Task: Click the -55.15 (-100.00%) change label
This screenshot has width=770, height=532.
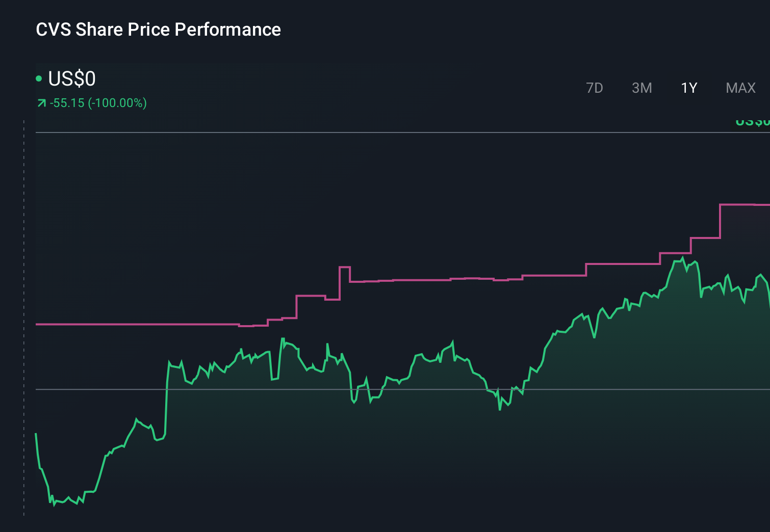Action: click(98, 102)
